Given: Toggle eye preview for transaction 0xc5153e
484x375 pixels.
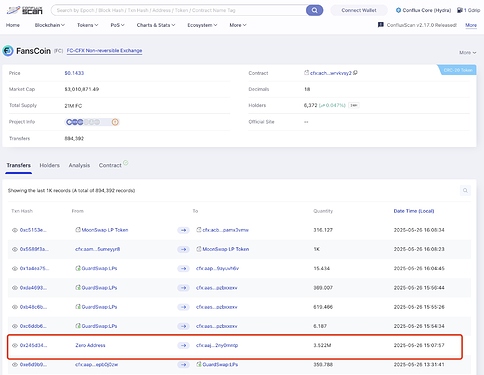Looking at the screenshot, I should tap(15, 230).
